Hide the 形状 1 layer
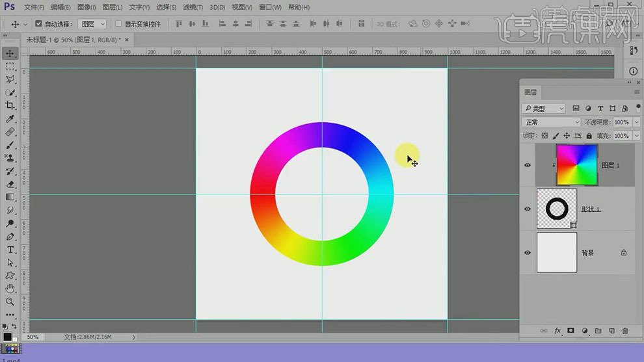644x362 pixels. point(528,209)
